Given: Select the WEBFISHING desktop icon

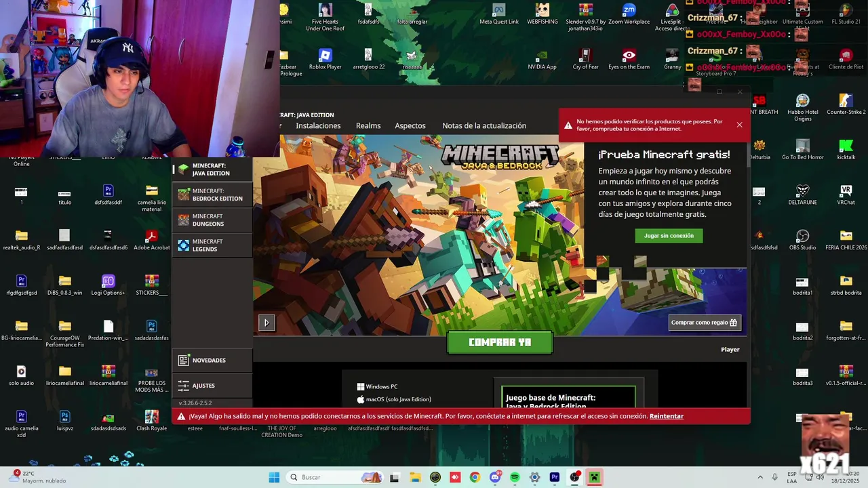Looking at the screenshot, I should tap(542, 14).
